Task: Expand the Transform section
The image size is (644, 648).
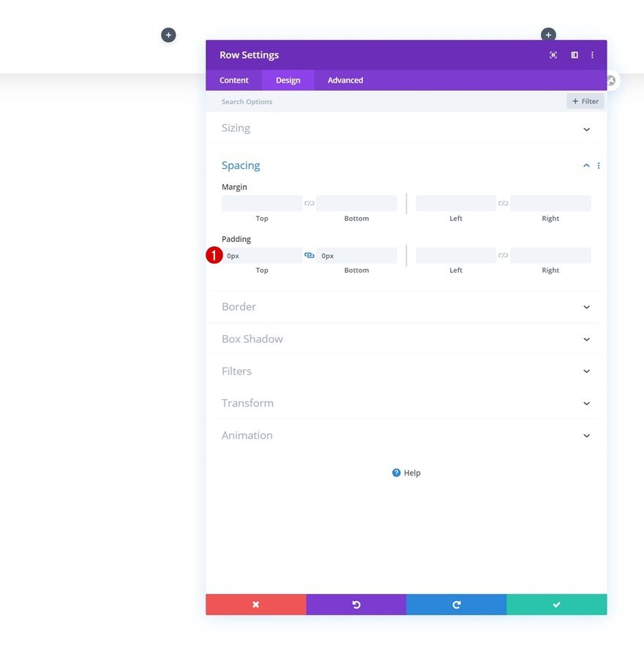Action: pyautogui.click(x=406, y=403)
